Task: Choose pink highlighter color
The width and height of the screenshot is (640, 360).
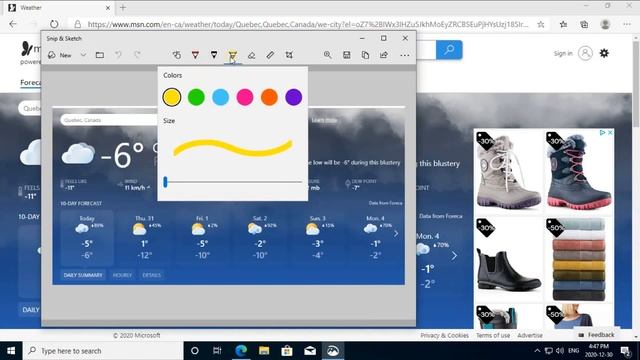Action: (245, 97)
